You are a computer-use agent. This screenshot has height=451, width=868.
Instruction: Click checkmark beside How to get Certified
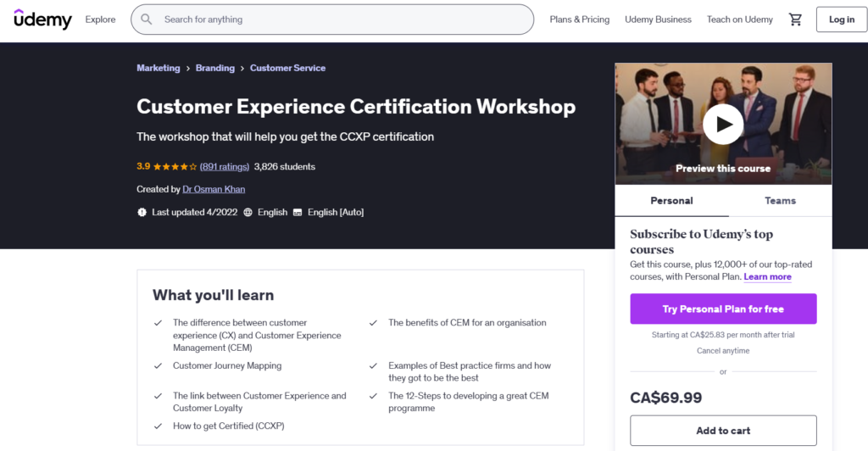click(x=158, y=426)
